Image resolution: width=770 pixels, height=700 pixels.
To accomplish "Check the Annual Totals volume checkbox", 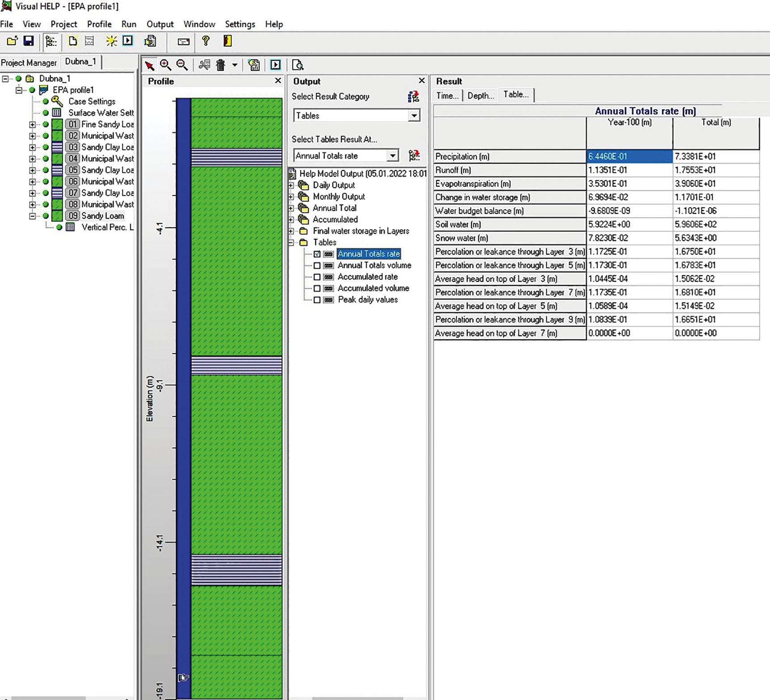I will coord(317,266).
